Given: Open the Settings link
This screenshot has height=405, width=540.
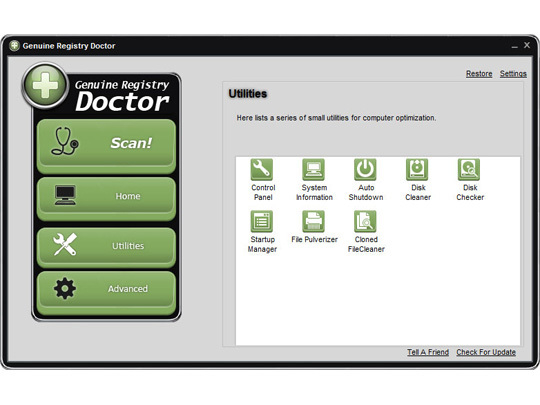Looking at the screenshot, I should [513, 74].
